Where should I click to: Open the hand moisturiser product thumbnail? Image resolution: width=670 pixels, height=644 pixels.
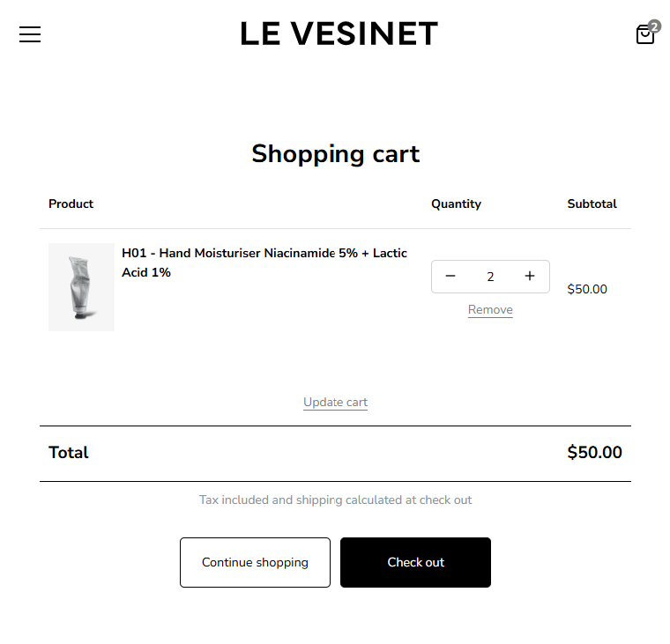click(82, 287)
